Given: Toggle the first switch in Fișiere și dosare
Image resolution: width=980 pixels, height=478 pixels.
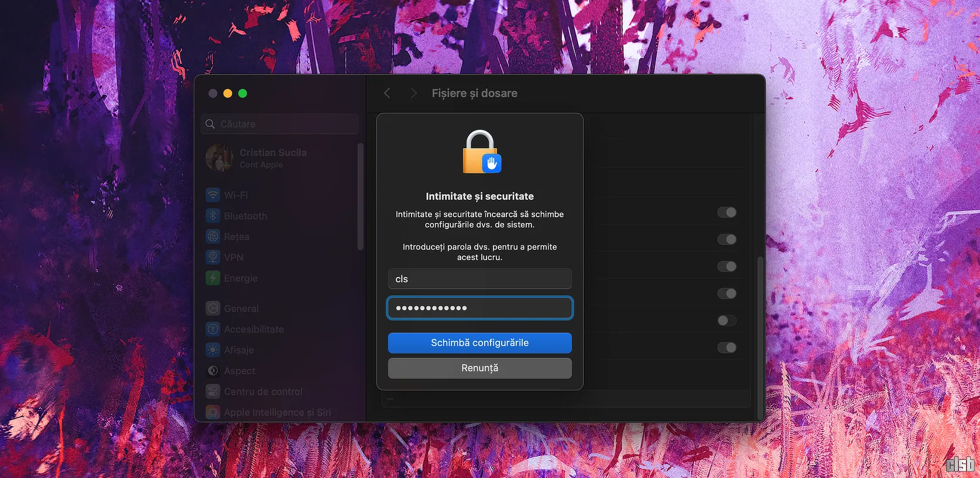Looking at the screenshot, I should 727,212.
